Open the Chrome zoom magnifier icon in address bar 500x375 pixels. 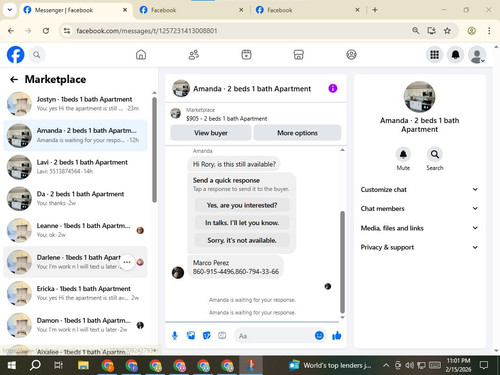click(415, 31)
